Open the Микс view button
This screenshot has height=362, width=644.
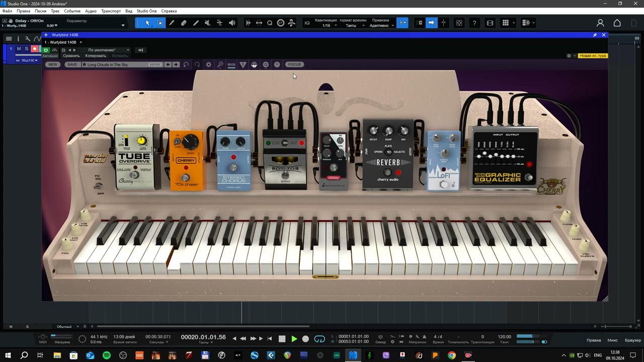(x=612, y=340)
